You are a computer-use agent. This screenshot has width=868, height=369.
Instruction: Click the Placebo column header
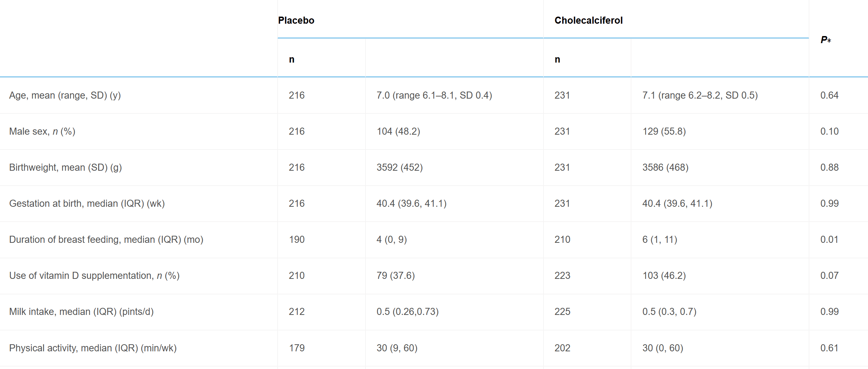(x=296, y=20)
